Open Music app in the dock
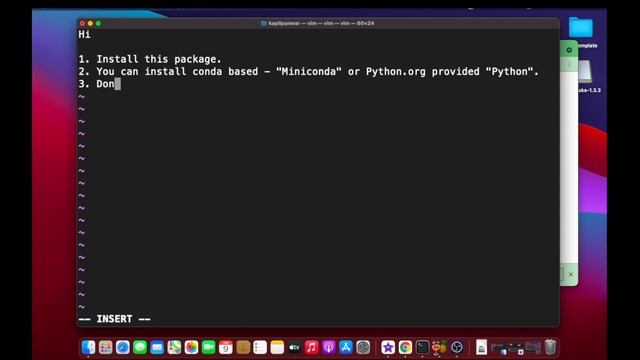Screen dimensions: 640x360 coord(311,347)
